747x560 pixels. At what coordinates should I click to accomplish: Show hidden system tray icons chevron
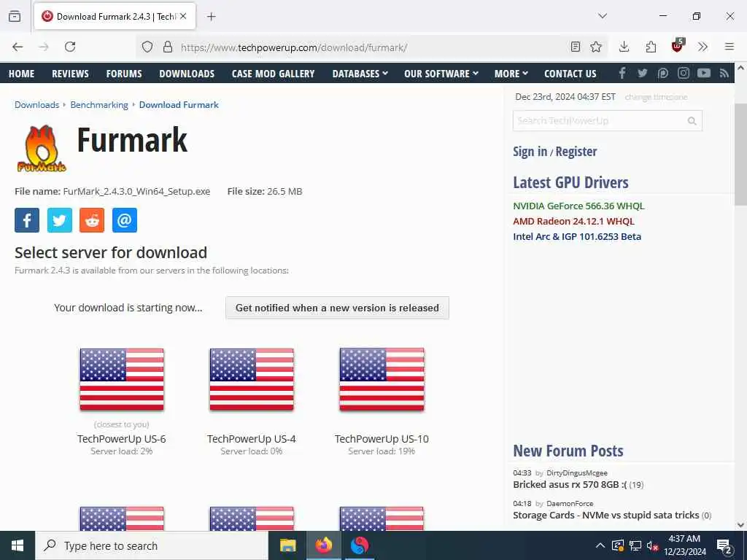point(600,545)
